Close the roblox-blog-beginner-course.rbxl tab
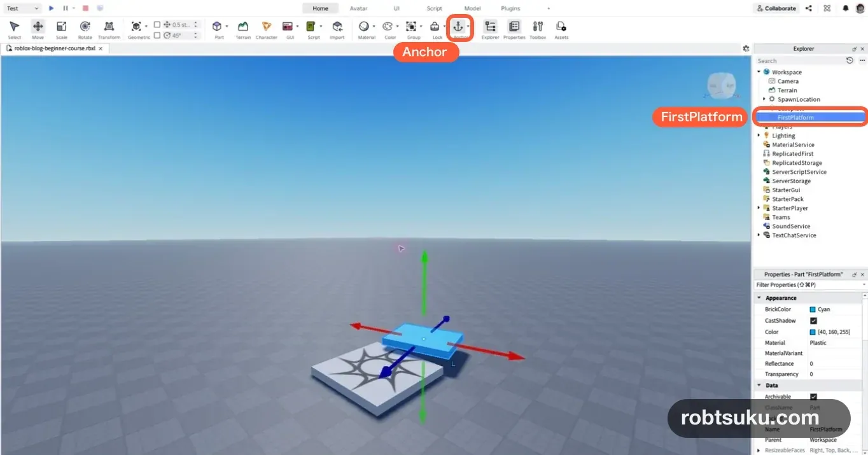868x455 pixels. coord(101,48)
